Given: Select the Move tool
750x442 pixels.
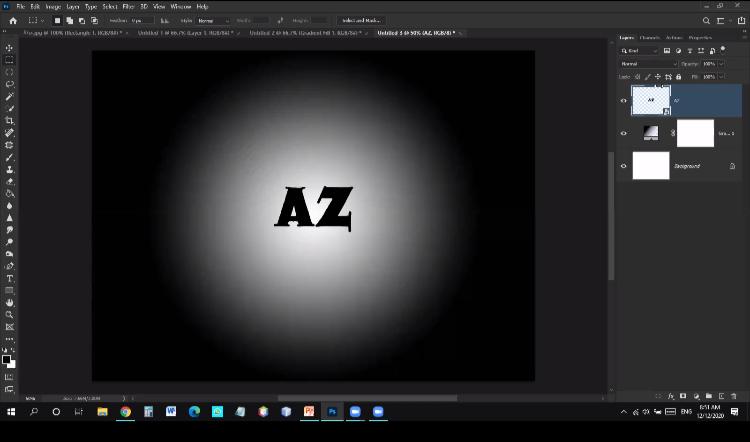Looking at the screenshot, I should (10, 48).
